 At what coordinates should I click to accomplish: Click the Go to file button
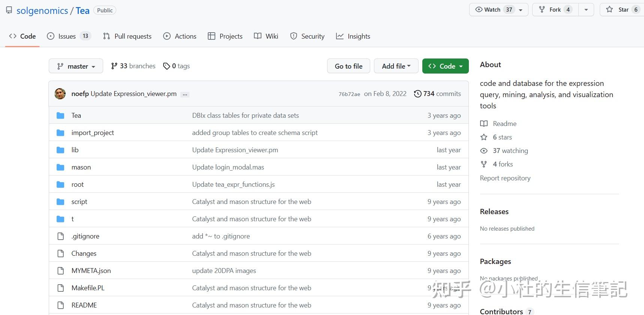coord(348,66)
